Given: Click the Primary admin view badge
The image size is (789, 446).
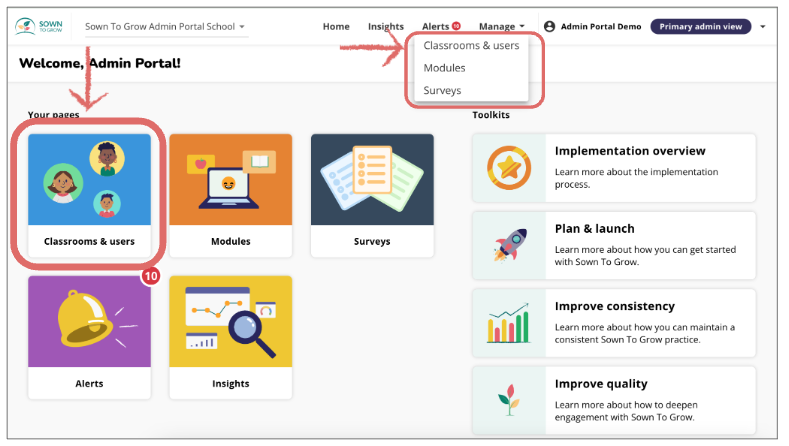Looking at the screenshot, I should (700, 27).
